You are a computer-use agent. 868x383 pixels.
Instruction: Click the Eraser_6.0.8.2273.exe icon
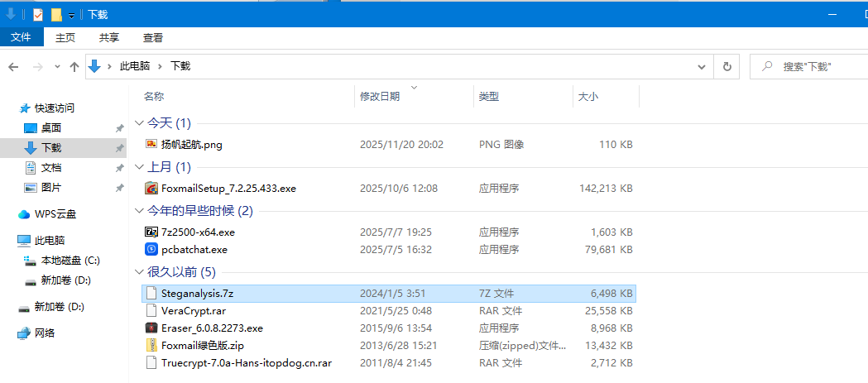click(x=151, y=328)
